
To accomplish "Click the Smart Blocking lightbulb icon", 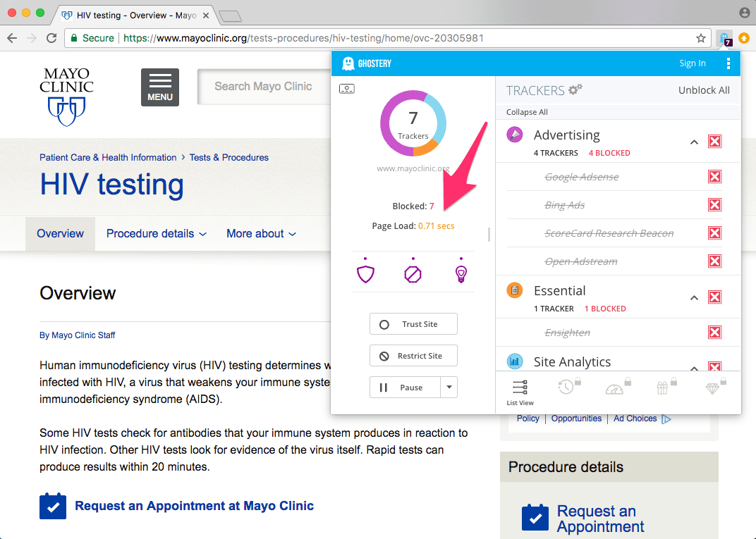I will pyautogui.click(x=461, y=274).
